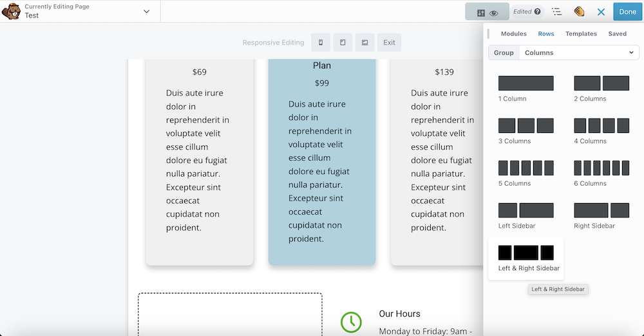Image resolution: width=644 pixels, height=336 pixels.
Task: Select the Left Sidebar row layout
Action: [x=526, y=216]
